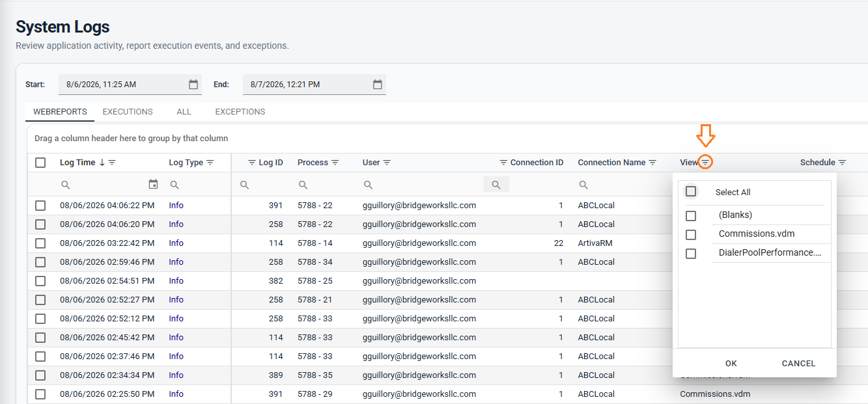Image resolution: width=868 pixels, height=404 pixels.
Task: Click the Log Time column filter icon
Action: pos(112,163)
